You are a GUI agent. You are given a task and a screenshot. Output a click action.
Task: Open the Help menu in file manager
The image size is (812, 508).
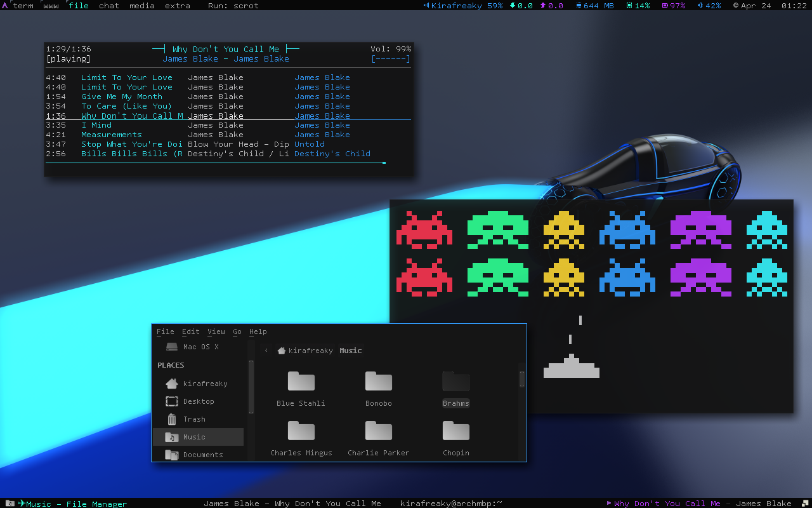pos(258,331)
